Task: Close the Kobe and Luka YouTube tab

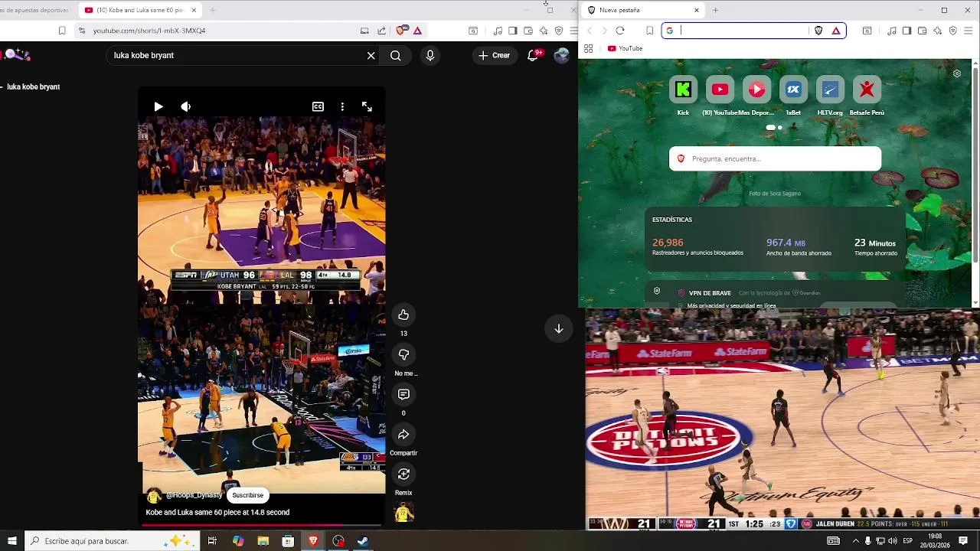Action: 194,10
